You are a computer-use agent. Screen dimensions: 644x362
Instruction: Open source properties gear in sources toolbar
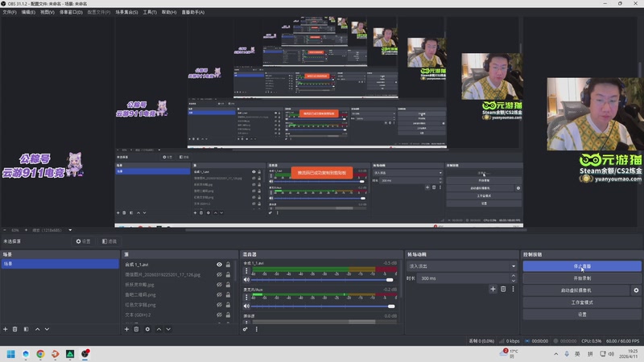(147, 329)
